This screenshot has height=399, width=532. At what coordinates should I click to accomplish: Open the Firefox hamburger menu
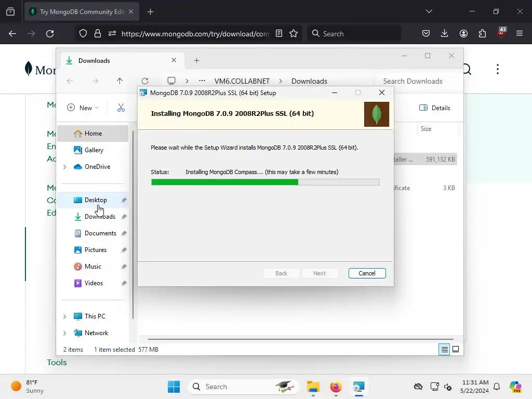tap(520, 33)
